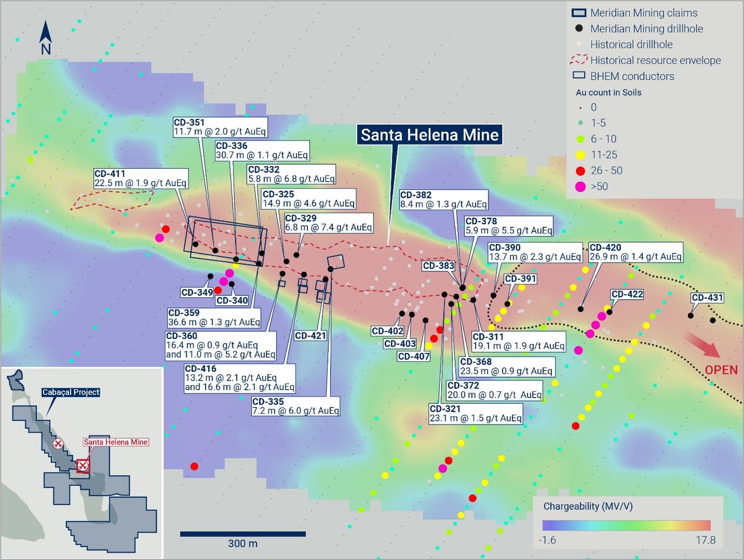
Task: Select the teal 1-5 legend dot
Action: [580, 123]
